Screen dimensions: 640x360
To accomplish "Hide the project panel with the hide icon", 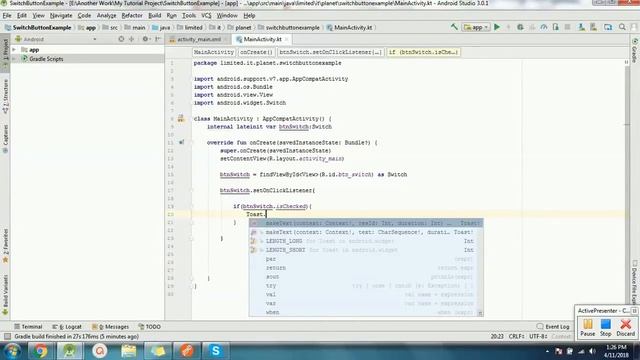I will 158,39.
